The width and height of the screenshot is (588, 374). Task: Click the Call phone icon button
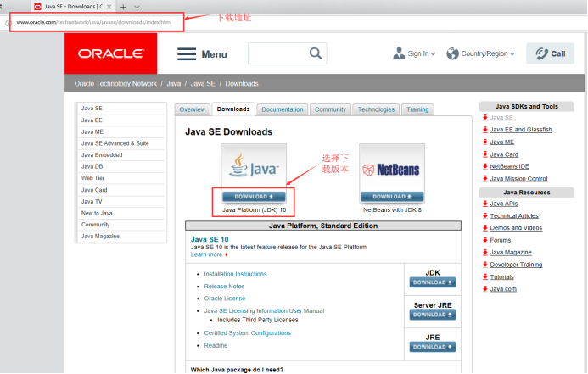550,53
